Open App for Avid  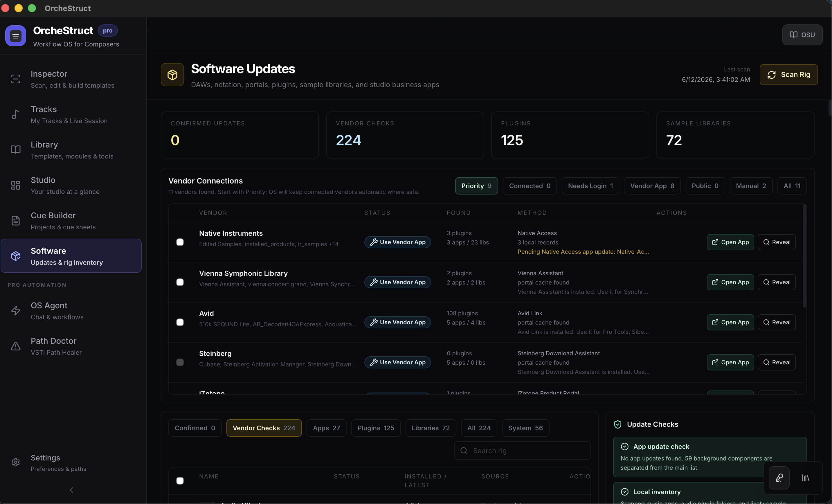pos(730,322)
